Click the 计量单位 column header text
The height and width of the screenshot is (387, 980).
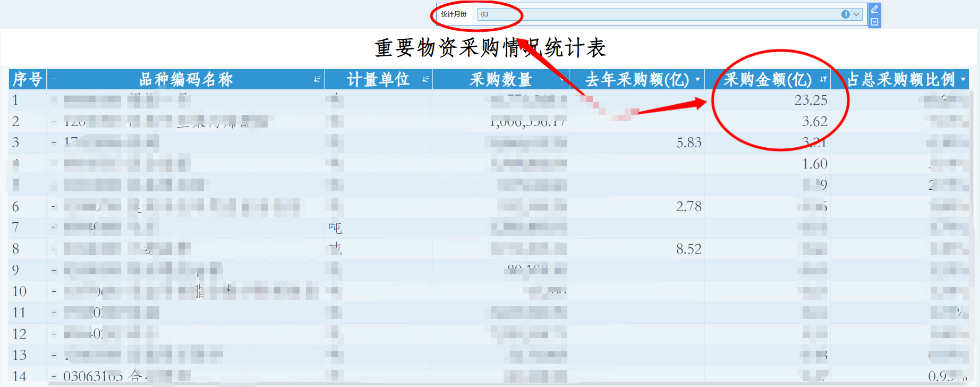click(378, 79)
